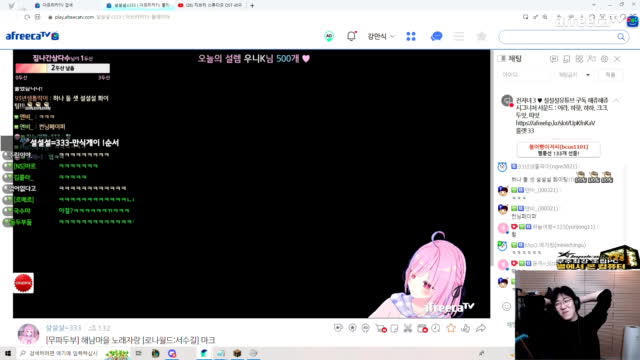Open the four-dot apps grid menu
This screenshot has height=360, width=640.
coord(411,36)
